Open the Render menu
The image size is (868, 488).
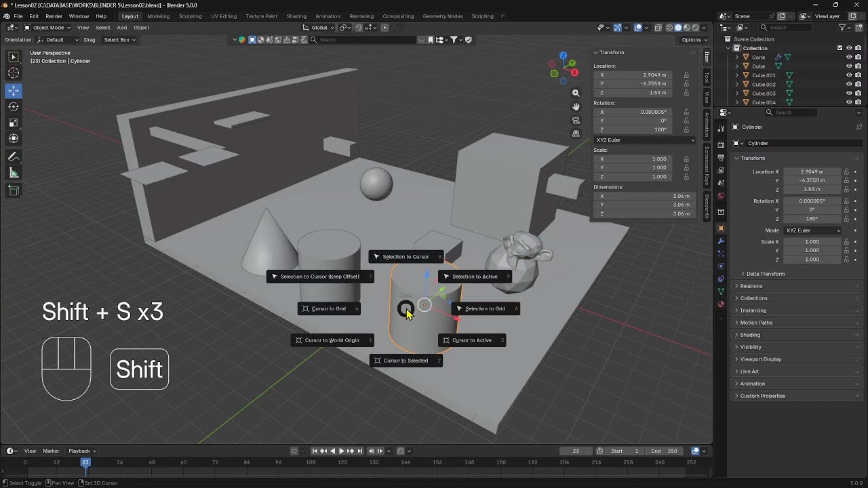point(54,16)
